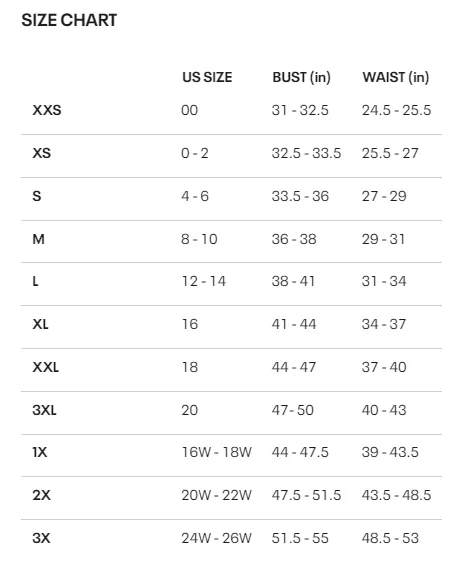
Task: Click the SIZE CHART heading
Action: (69, 20)
